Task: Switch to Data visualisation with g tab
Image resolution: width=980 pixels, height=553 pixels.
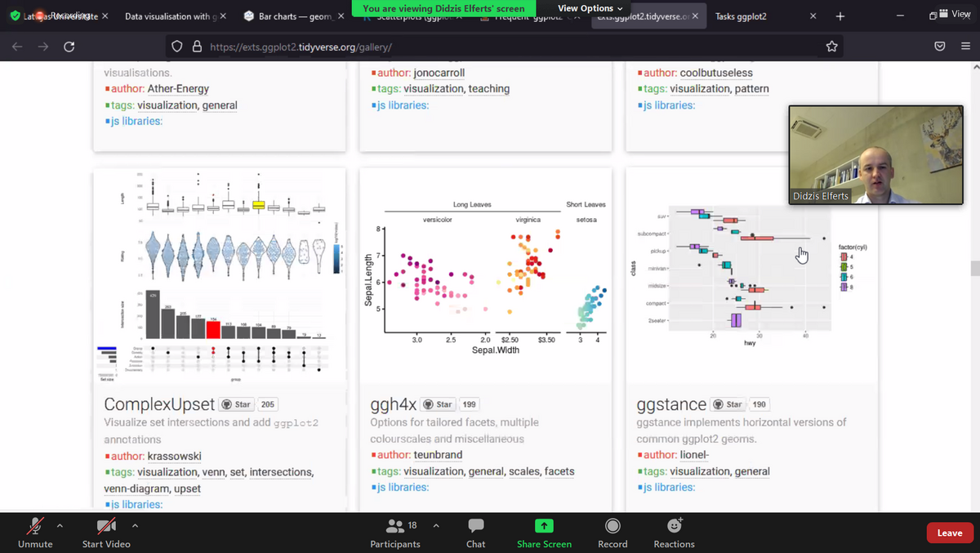Action: [x=170, y=16]
